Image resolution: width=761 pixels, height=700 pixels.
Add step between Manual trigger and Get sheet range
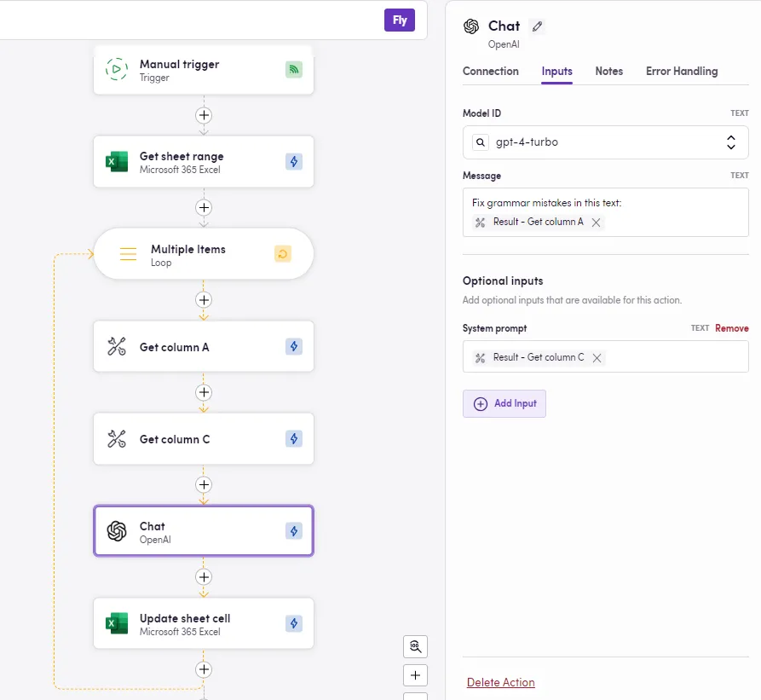(204, 115)
